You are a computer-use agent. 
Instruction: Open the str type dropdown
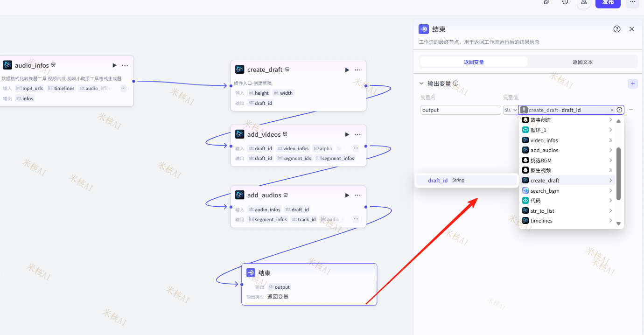pos(511,110)
